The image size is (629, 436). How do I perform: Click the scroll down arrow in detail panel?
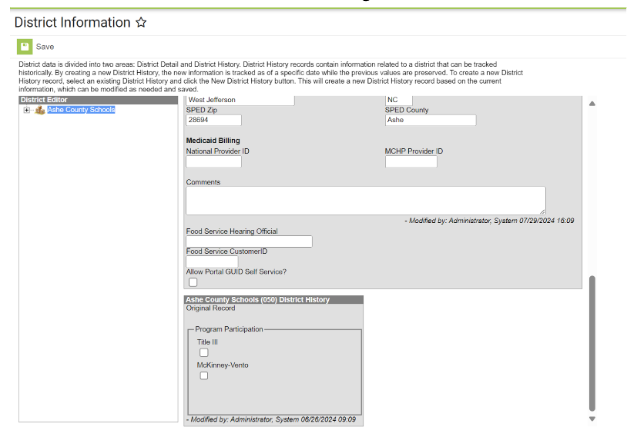tap(590, 419)
